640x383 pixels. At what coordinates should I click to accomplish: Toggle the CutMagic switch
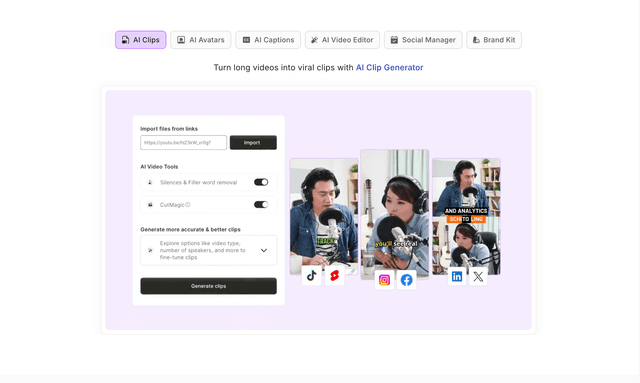(261, 205)
